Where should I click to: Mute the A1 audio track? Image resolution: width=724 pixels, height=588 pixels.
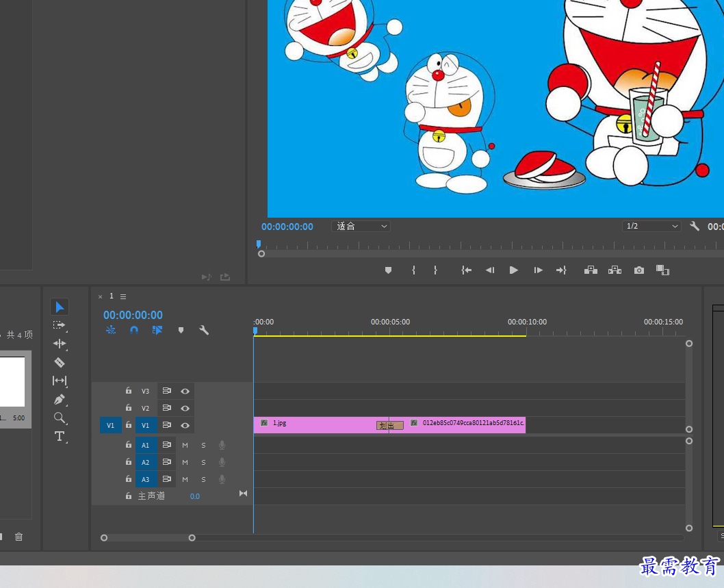click(x=185, y=445)
